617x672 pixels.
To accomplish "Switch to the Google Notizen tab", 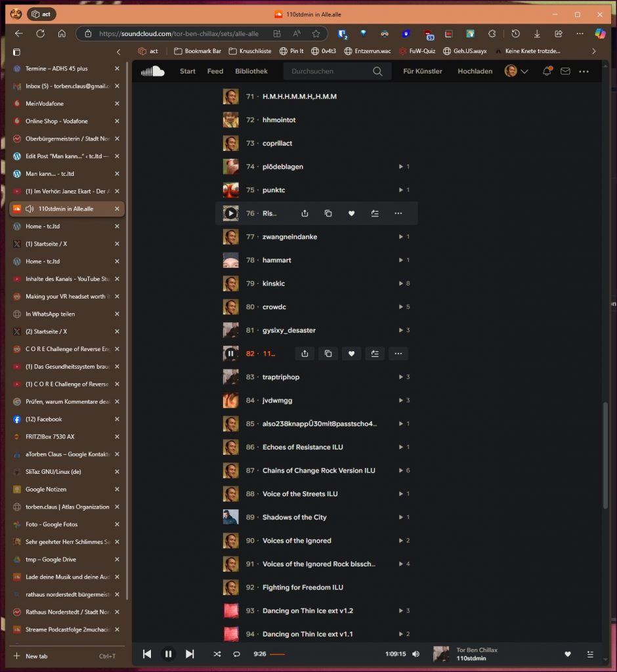I will click(x=67, y=490).
